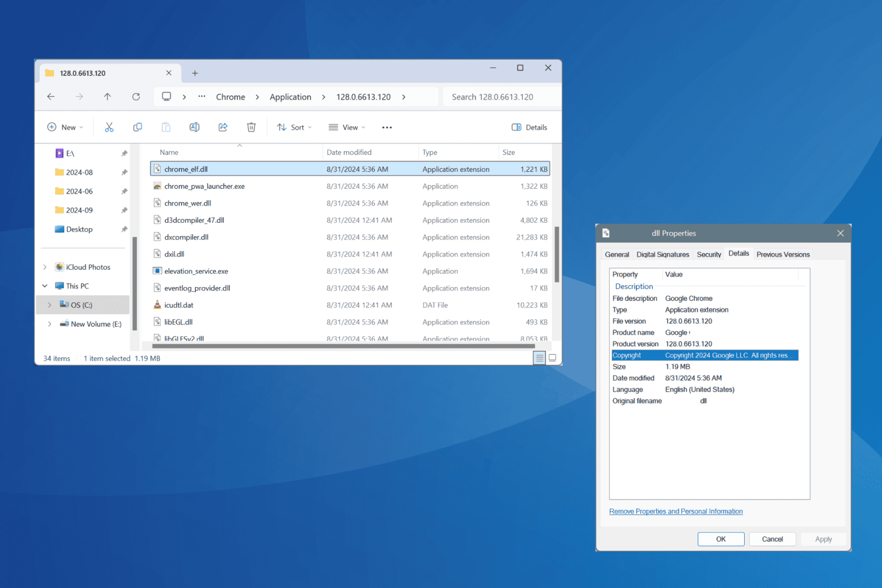Show hidden breadcrumb path ellipsis
The image size is (882, 588).
202,96
